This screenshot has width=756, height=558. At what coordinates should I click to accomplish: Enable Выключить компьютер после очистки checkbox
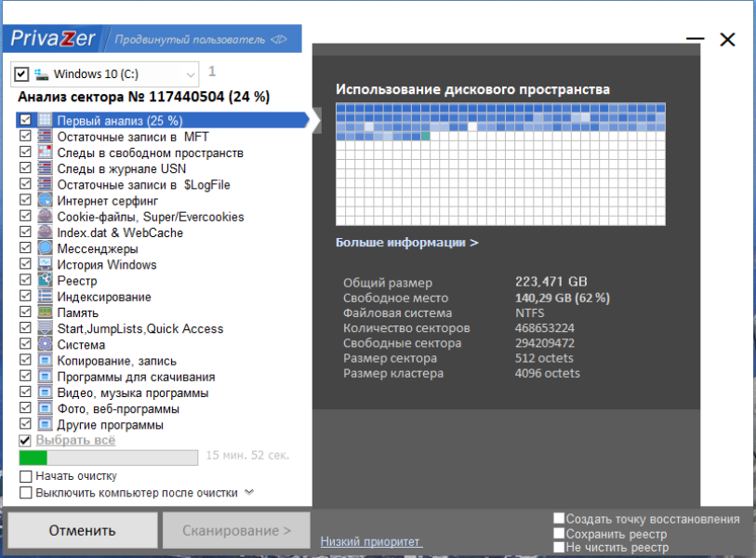click(x=25, y=493)
